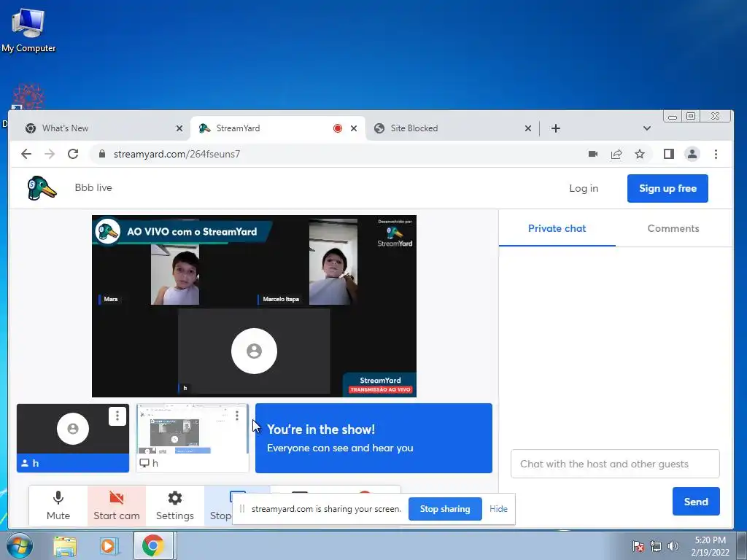Share this page icon
The width and height of the screenshot is (747, 560).
click(616, 154)
